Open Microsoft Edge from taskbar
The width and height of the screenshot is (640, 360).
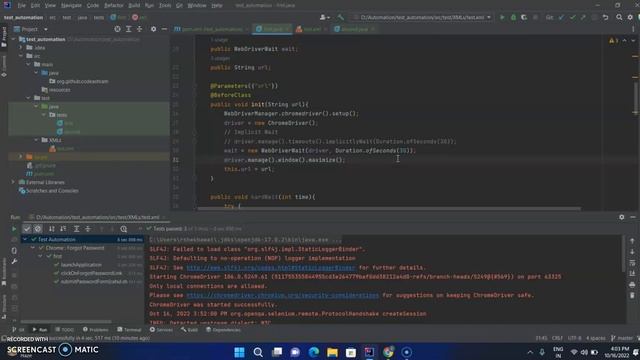point(313,352)
